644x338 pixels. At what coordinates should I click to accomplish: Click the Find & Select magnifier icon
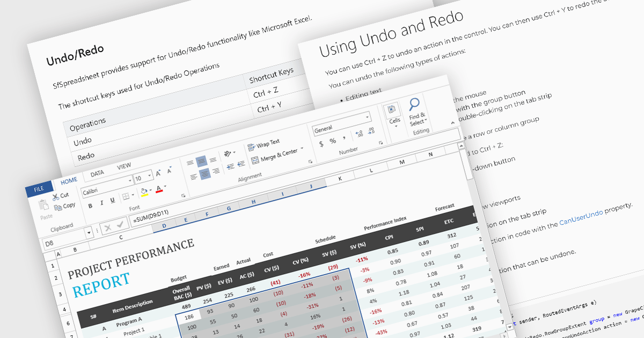[x=414, y=104]
